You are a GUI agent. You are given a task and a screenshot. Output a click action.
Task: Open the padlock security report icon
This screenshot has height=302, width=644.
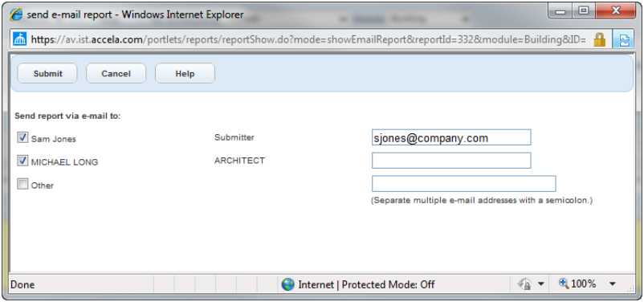(600, 39)
